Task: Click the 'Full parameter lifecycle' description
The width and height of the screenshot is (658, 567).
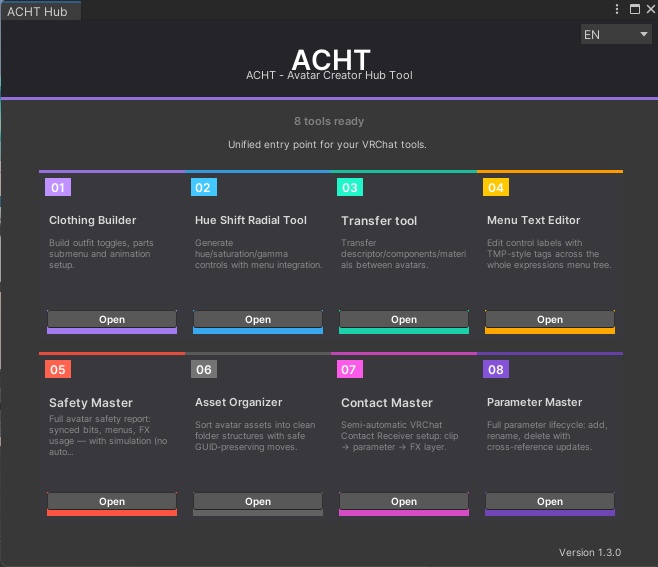Action: point(547,436)
